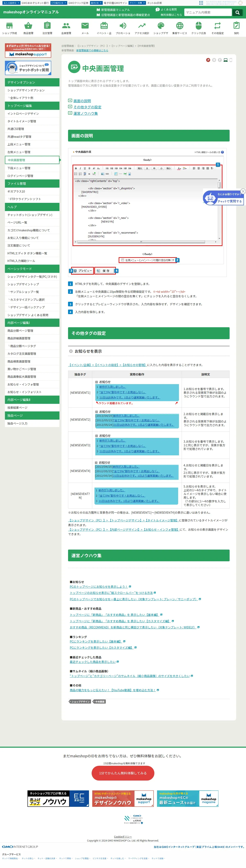This screenshot has width=246, height=868.
Task: Jump to その他タグの設定 anchor
Action: click(x=87, y=107)
